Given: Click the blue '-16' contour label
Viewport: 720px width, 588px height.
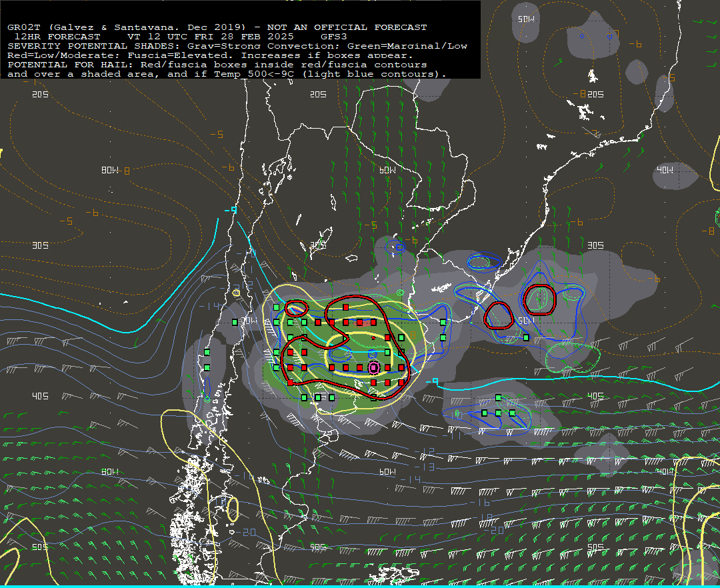Looking at the screenshot, I should (480, 503).
